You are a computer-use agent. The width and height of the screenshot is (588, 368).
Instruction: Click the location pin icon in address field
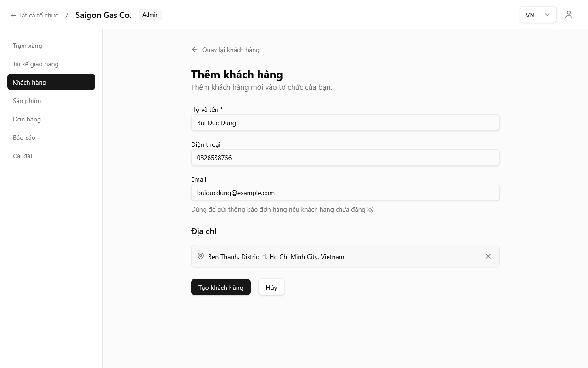click(x=200, y=256)
